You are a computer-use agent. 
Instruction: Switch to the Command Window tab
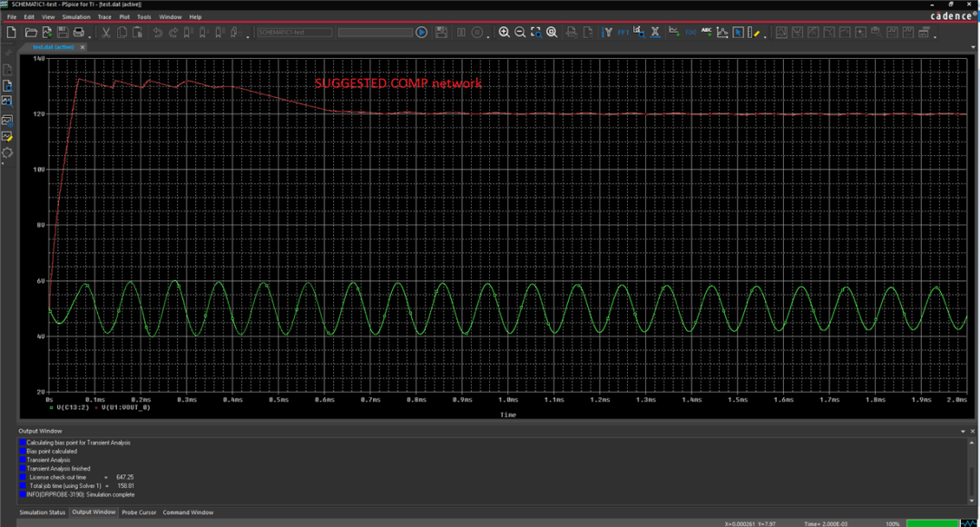point(188,512)
